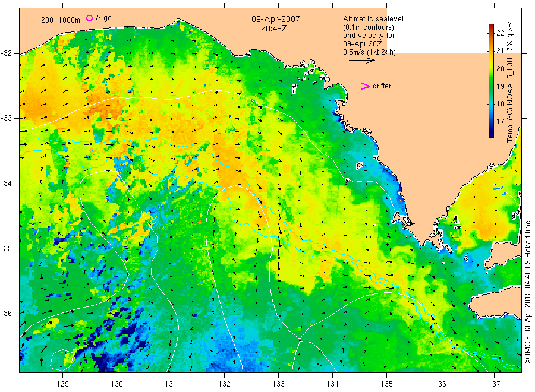This screenshot has height=392, width=535.
Task: Click the 09-Apr-2007 date title
Action: pos(276,19)
